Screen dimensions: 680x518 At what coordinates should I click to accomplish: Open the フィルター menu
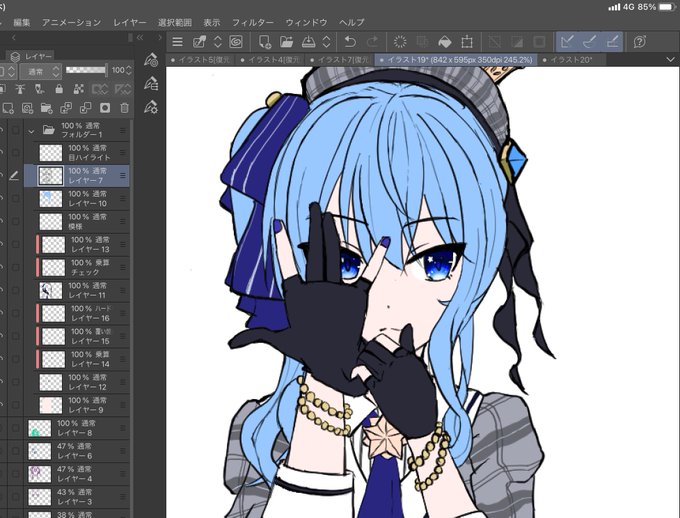pos(253,23)
